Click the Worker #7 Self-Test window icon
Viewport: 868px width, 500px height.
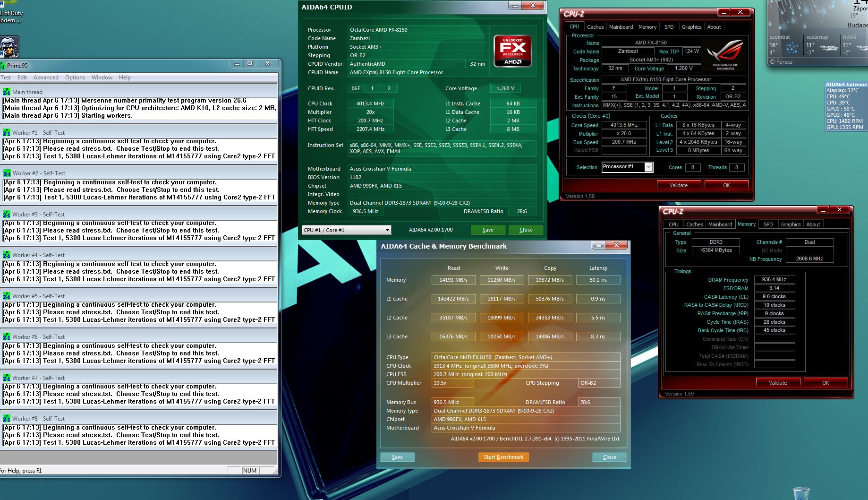(x=7, y=378)
